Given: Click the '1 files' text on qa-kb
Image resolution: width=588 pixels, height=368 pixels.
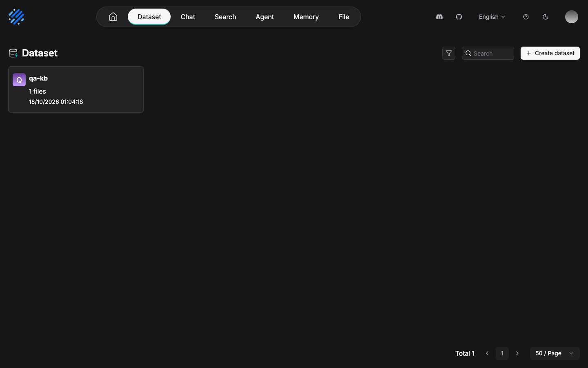Looking at the screenshot, I should coord(38,91).
